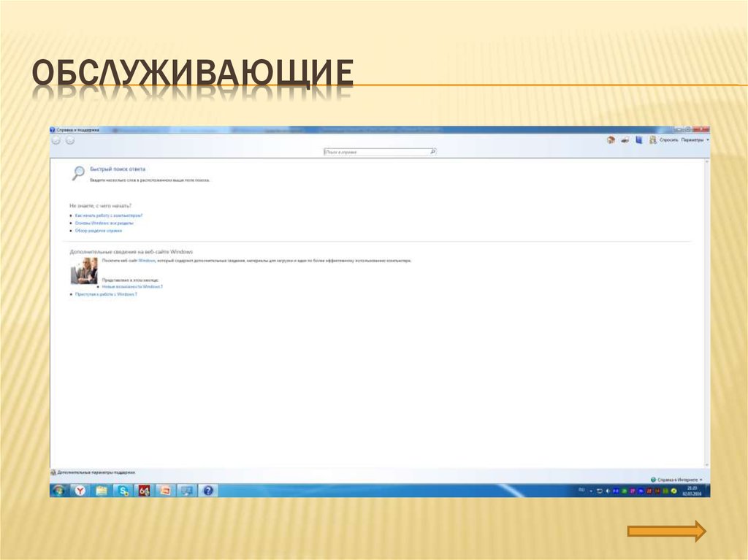The height and width of the screenshot is (560, 748).
Task: Click the Print icon in the toolbar
Action: 626,140
